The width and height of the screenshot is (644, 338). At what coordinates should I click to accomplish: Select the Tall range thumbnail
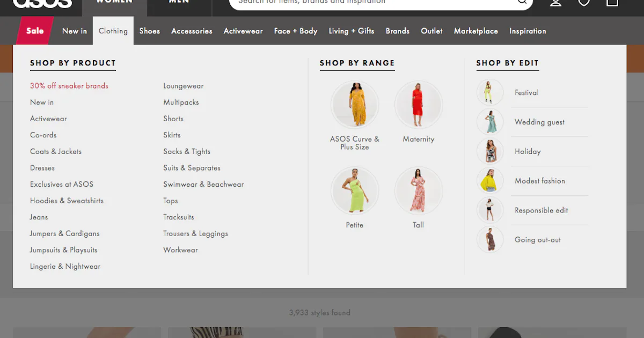pos(419,190)
